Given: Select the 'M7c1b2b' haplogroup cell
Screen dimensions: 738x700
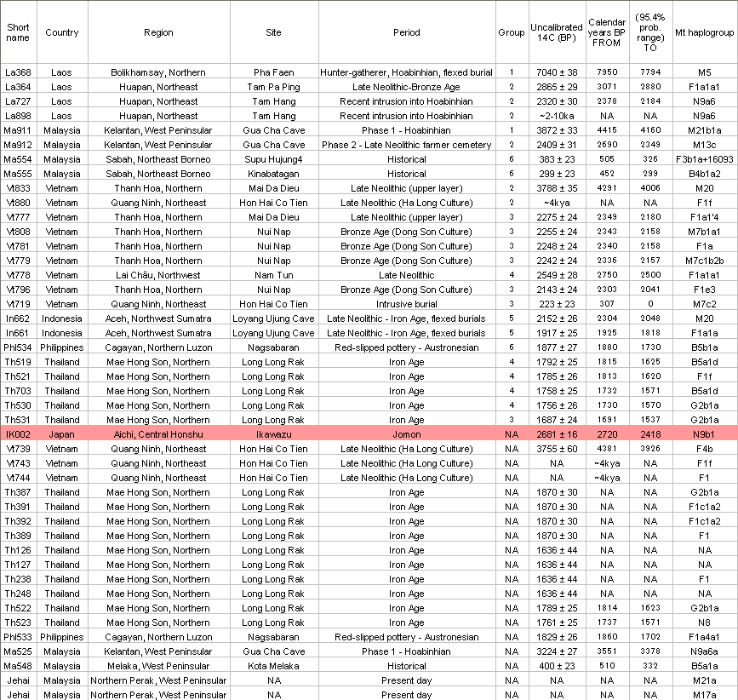Looking at the screenshot, I should pyautogui.click(x=705, y=261).
